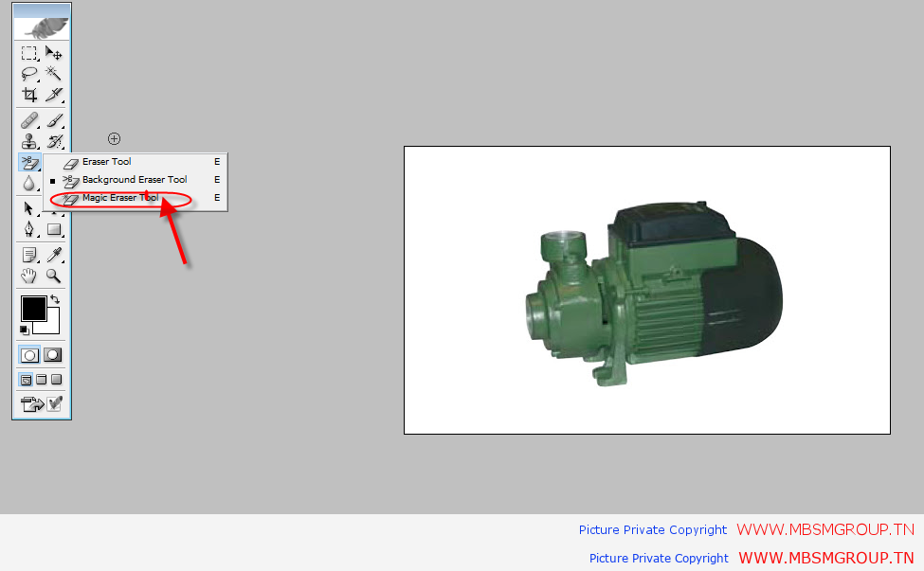This screenshot has height=571, width=924.
Task: Select the Notes tool
Action: click(28, 255)
